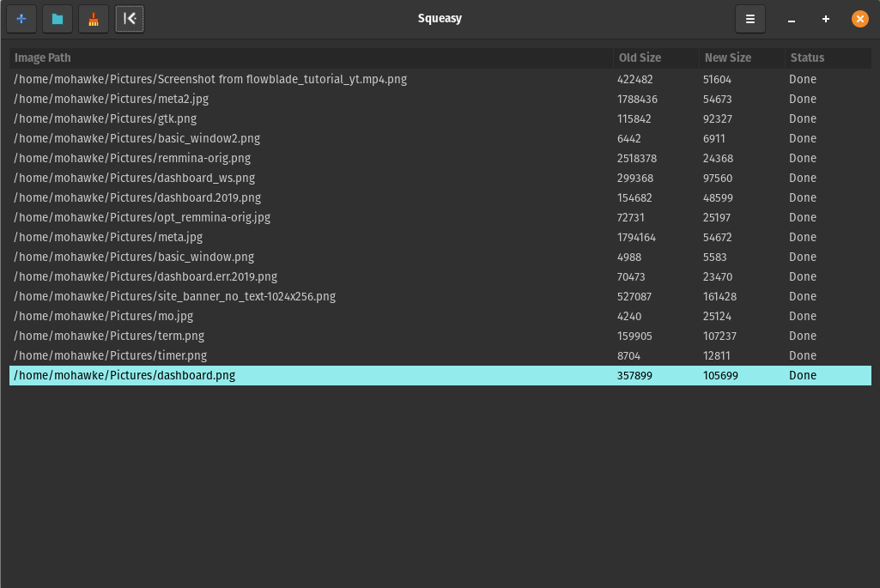Close Squeasy with the orange X button

point(859,19)
